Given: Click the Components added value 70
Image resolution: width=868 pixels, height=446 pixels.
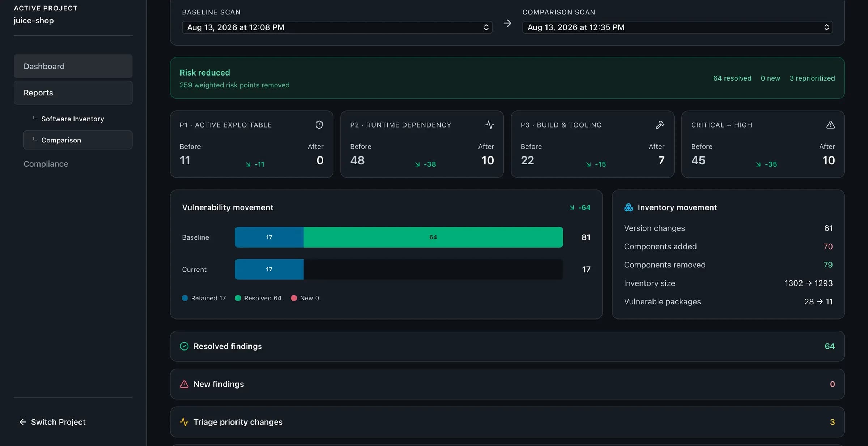Looking at the screenshot, I should (828, 246).
